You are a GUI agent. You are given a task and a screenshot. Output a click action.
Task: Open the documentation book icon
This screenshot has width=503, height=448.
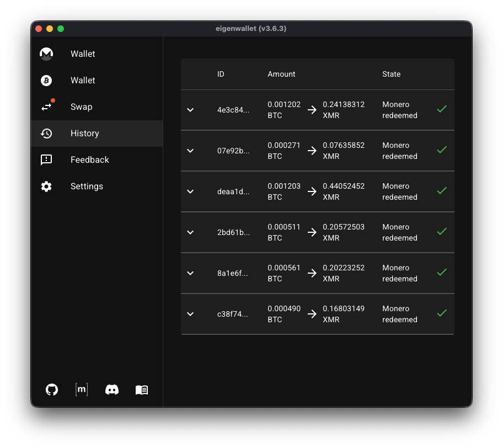click(141, 390)
